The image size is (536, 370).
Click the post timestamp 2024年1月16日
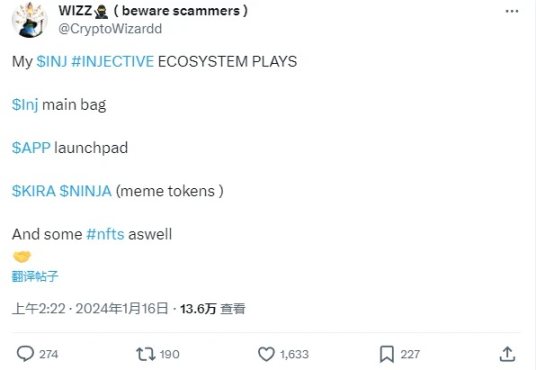122,308
